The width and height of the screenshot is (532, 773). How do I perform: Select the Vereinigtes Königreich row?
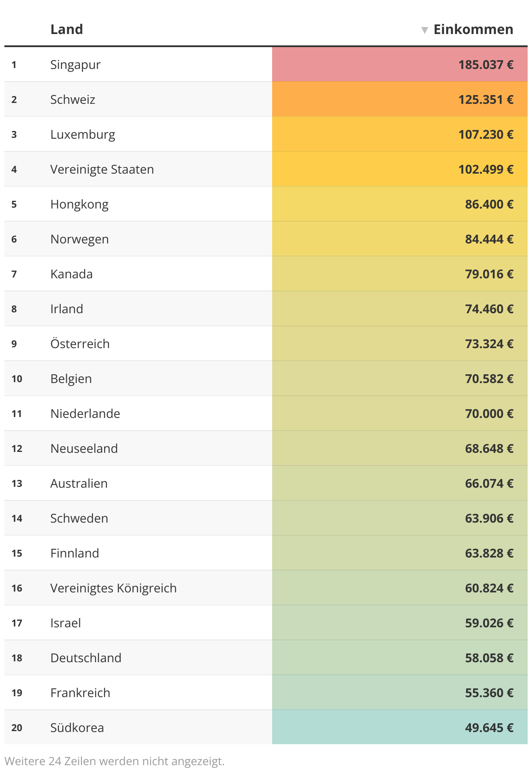[x=266, y=588]
